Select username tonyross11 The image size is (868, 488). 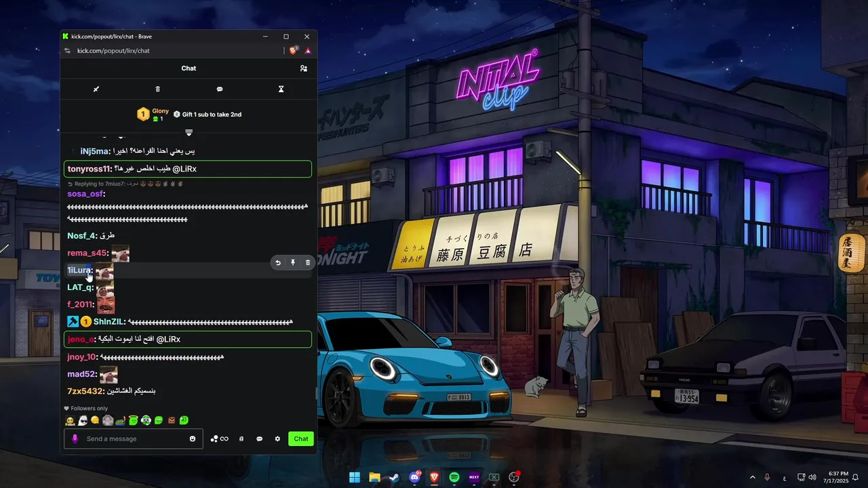89,169
